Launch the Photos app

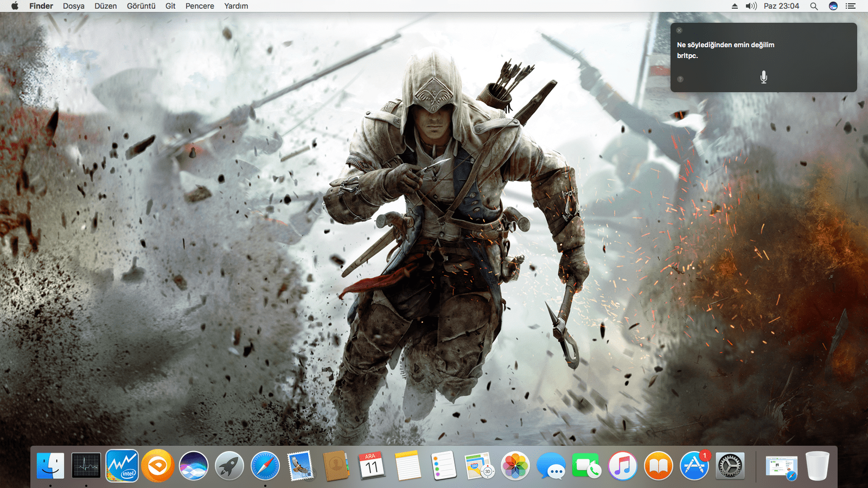tap(515, 466)
